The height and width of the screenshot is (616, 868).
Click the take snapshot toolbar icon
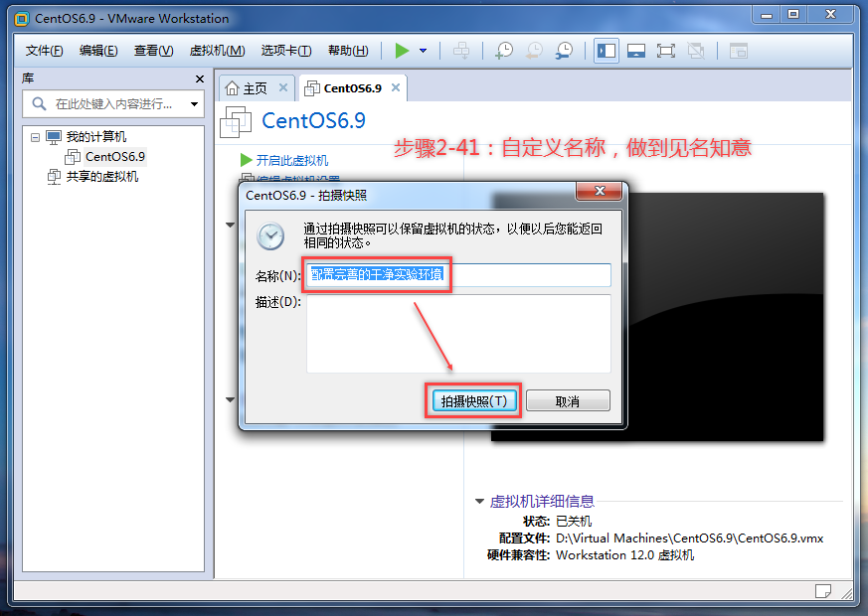(x=504, y=51)
